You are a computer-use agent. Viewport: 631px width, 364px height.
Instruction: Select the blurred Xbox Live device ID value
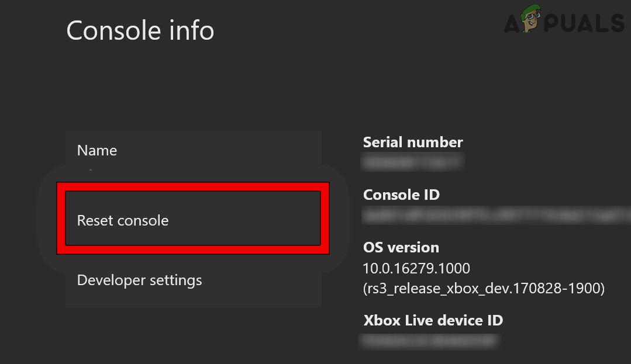pos(430,340)
